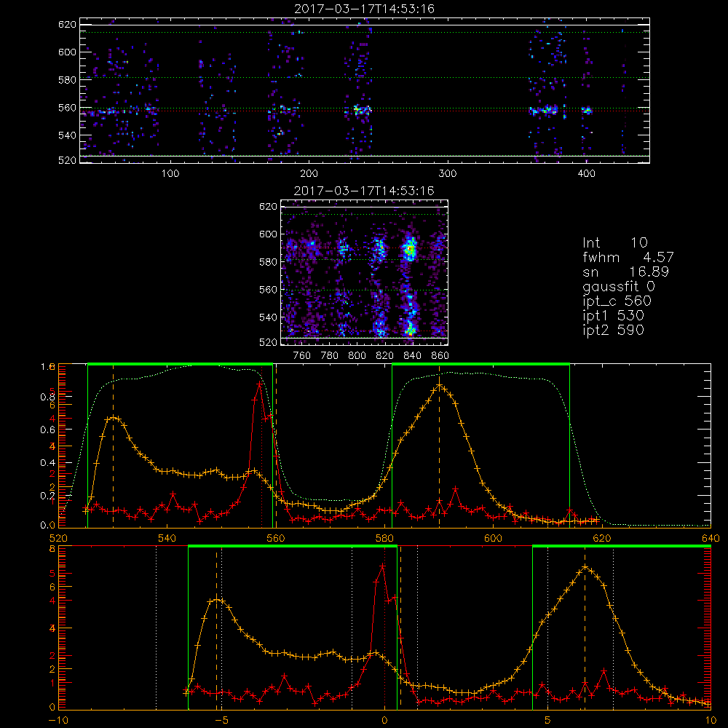
Task: Click the timestamp title above the small middle image
Action: pyautogui.click(x=364, y=191)
